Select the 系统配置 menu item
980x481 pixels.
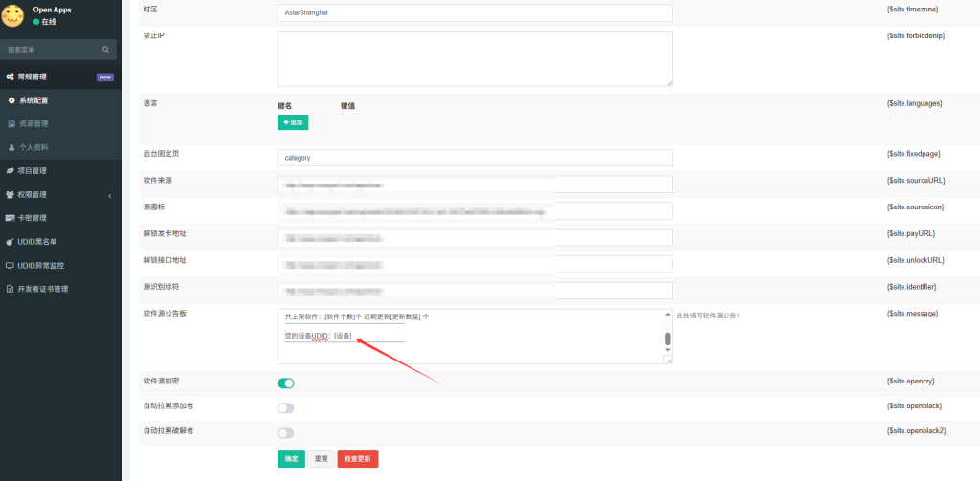tap(60, 100)
